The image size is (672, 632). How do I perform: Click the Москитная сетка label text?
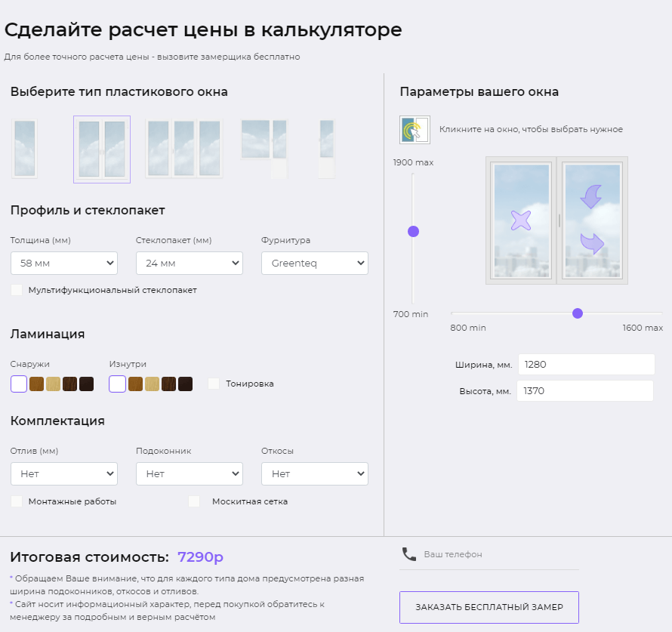click(x=250, y=501)
